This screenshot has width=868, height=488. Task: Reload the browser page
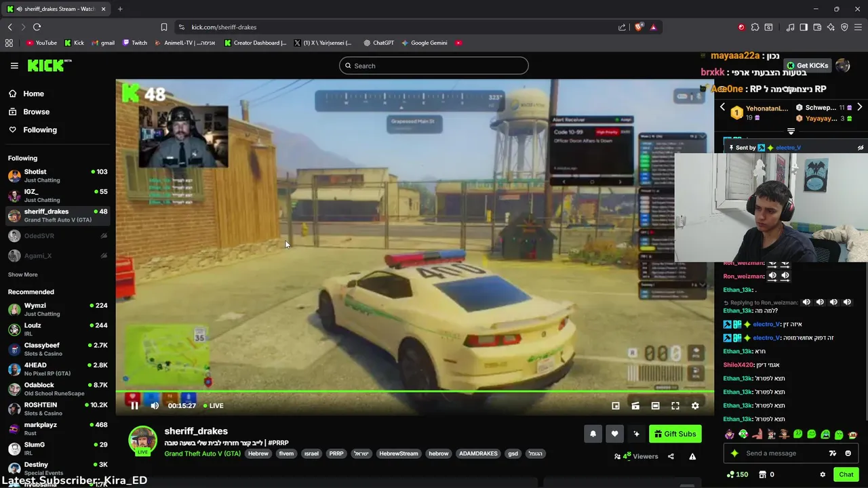[x=37, y=27]
